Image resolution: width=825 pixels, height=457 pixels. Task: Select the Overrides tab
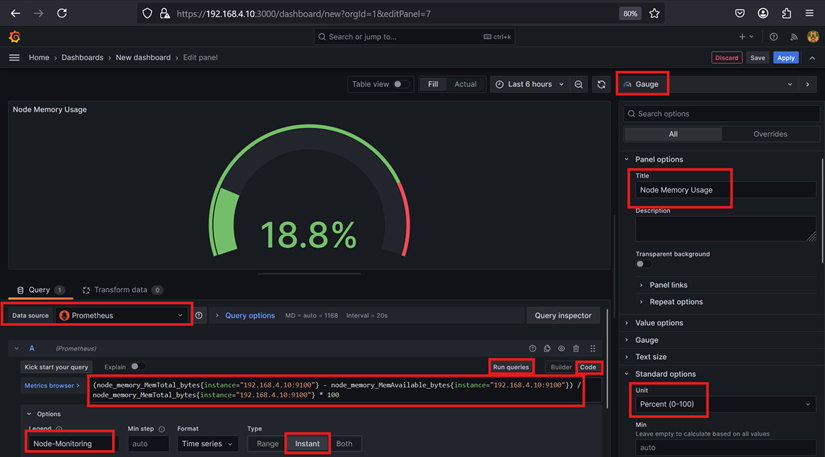point(770,134)
